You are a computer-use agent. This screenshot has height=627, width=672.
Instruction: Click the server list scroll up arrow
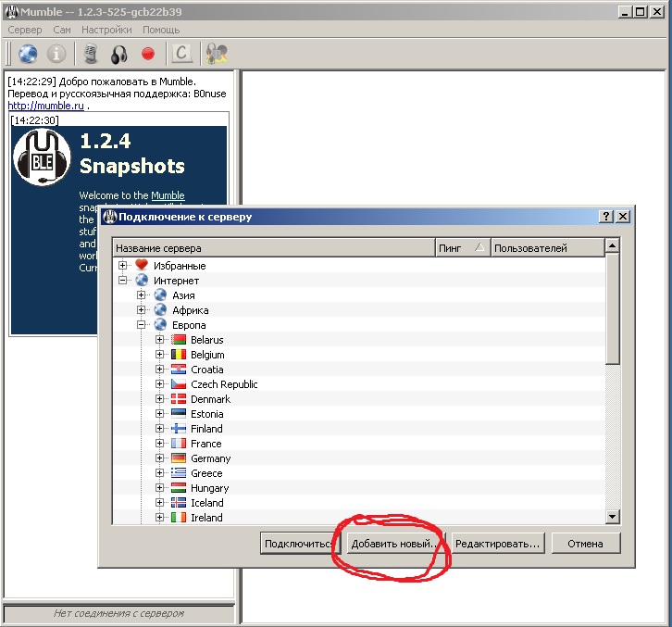613,245
